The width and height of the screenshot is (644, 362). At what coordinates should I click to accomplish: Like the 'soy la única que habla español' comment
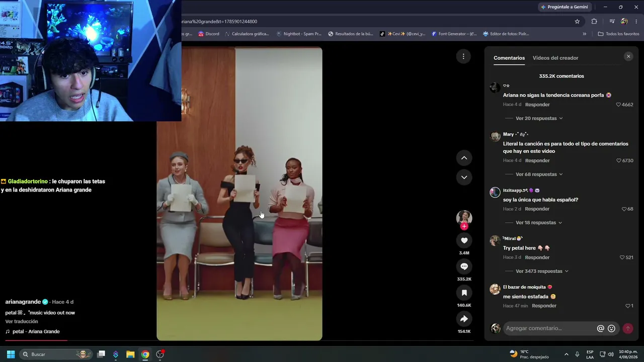[x=624, y=209]
